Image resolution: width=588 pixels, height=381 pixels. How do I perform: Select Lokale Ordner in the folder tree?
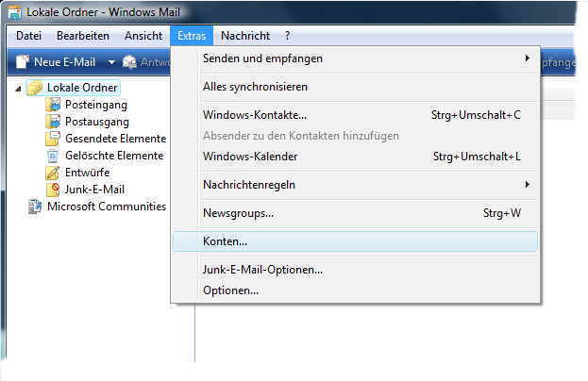click(82, 88)
